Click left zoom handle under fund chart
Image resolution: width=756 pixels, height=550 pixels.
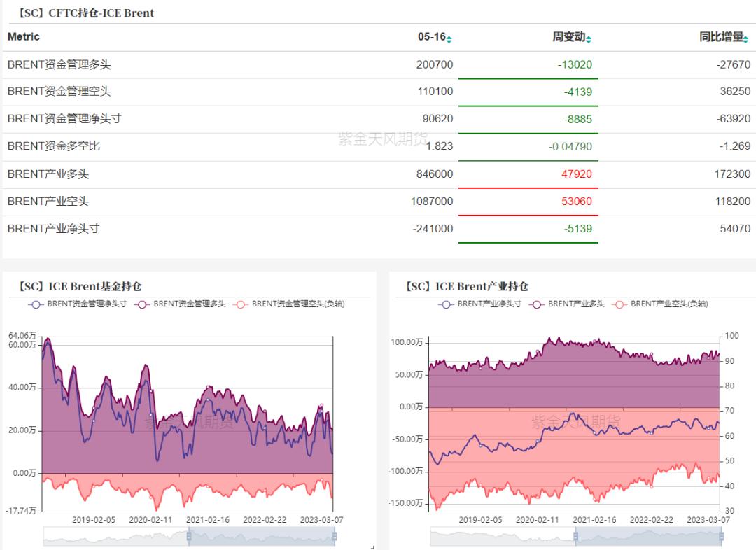tap(188, 537)
